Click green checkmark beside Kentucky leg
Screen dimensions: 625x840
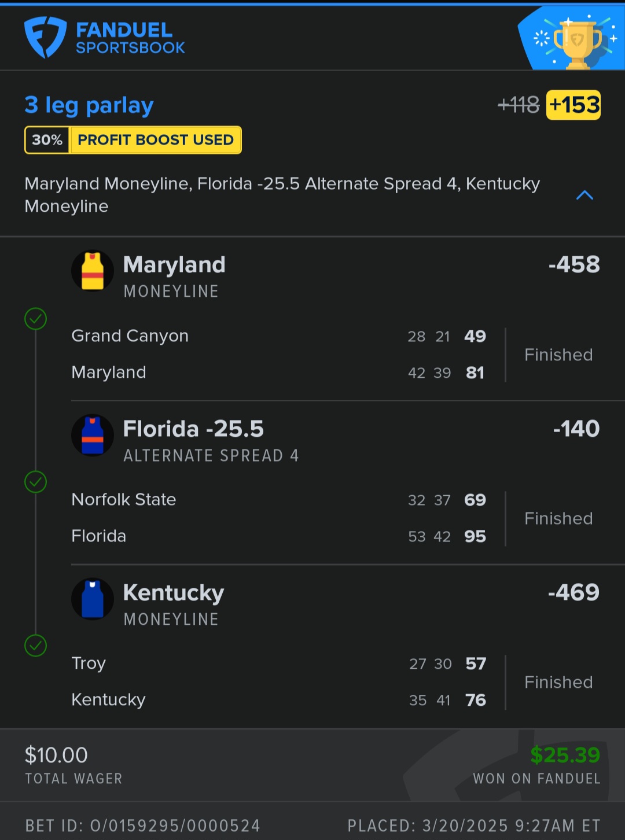tap(36, 646)
